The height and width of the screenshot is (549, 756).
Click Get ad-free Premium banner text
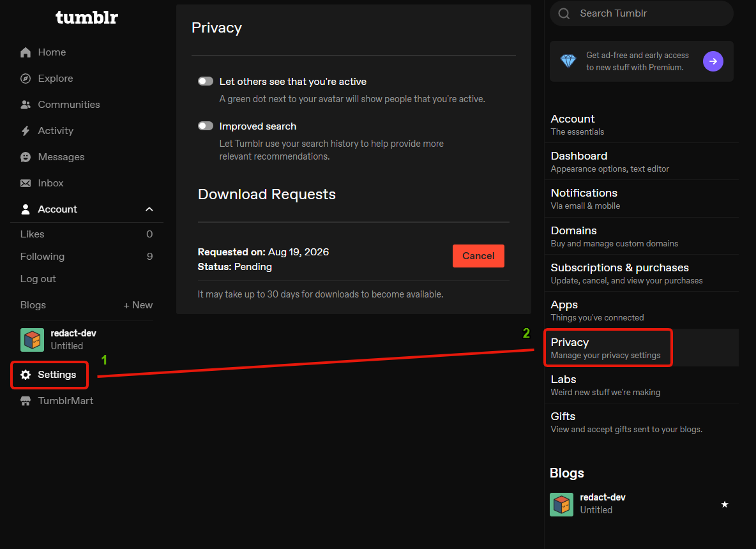[x=637, y=61]
